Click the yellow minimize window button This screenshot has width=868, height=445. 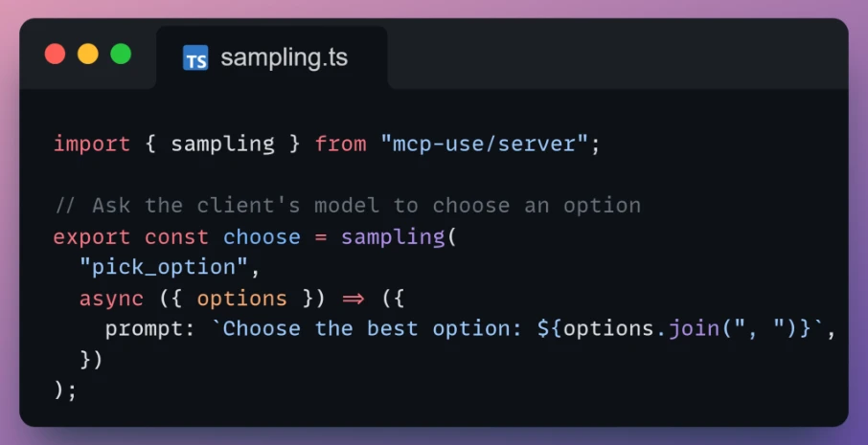click(88, 55)
